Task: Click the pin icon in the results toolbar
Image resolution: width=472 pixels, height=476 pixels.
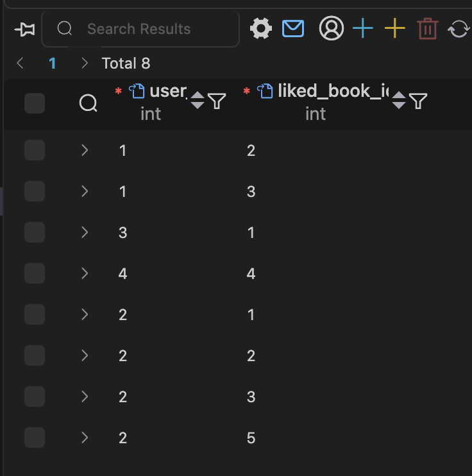Action: 26,29
